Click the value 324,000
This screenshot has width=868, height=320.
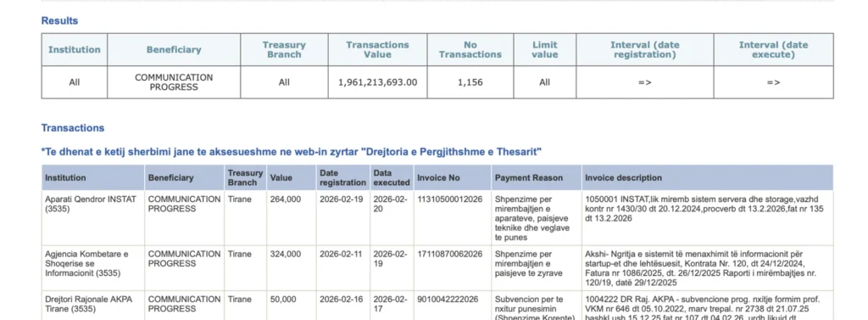(x=286, y=254)
